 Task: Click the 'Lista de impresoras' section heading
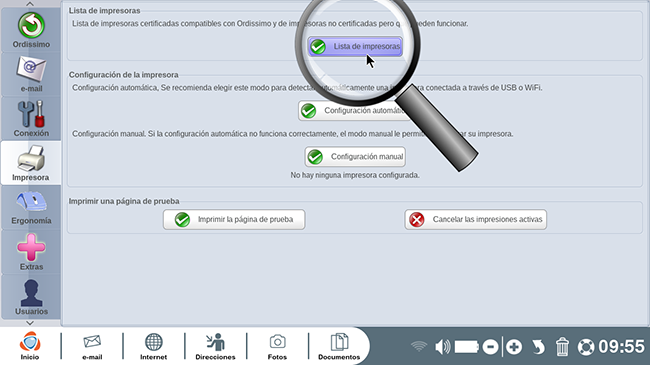[x=104, y=10]
